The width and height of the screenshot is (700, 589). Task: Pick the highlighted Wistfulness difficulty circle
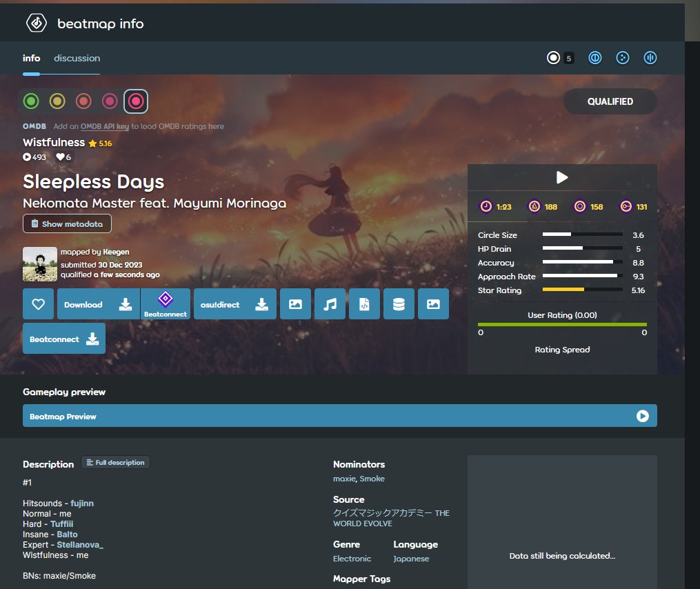[136, 101]
